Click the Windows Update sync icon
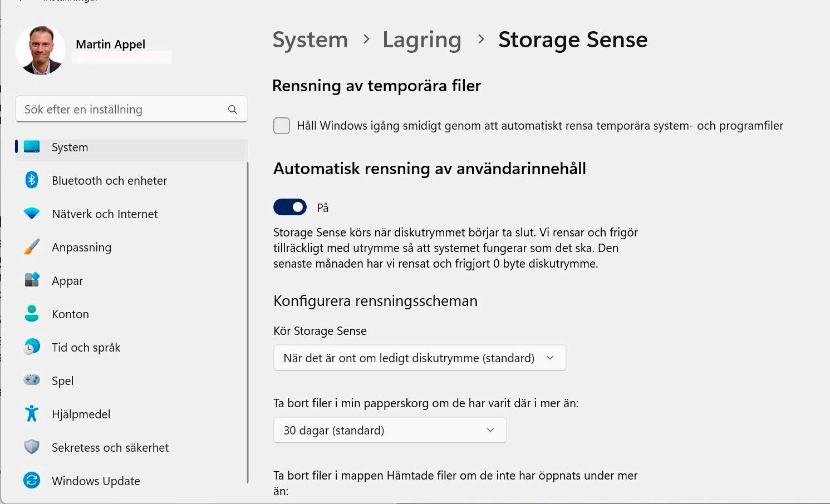The width and height of the screenshot is (830, 504). click(x=32, y=480)
